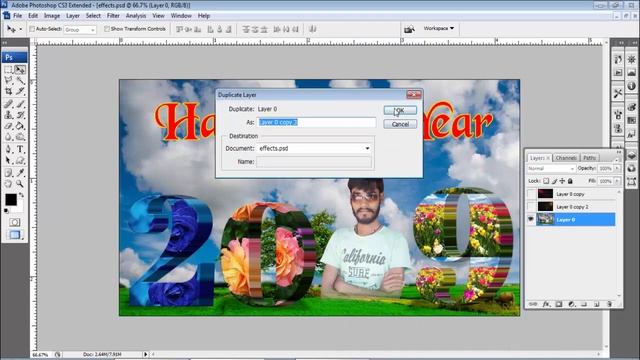Viewport: 640px width, 360px height.
Task: Open the Image menu
Action: [52, 16]
